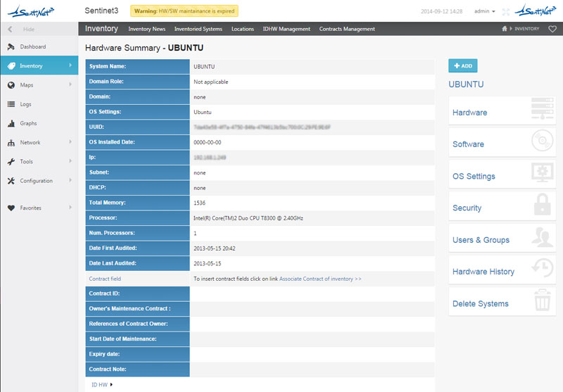The image size is (563, 392).
Task: Click the people icon on Users & Groups card
Action: tap(542, 236)
